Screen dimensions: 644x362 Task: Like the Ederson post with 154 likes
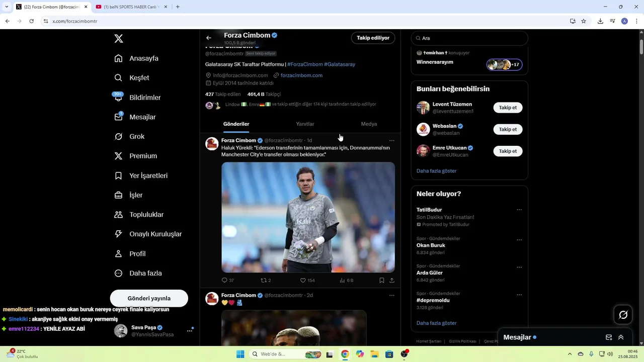coord(307,281)
